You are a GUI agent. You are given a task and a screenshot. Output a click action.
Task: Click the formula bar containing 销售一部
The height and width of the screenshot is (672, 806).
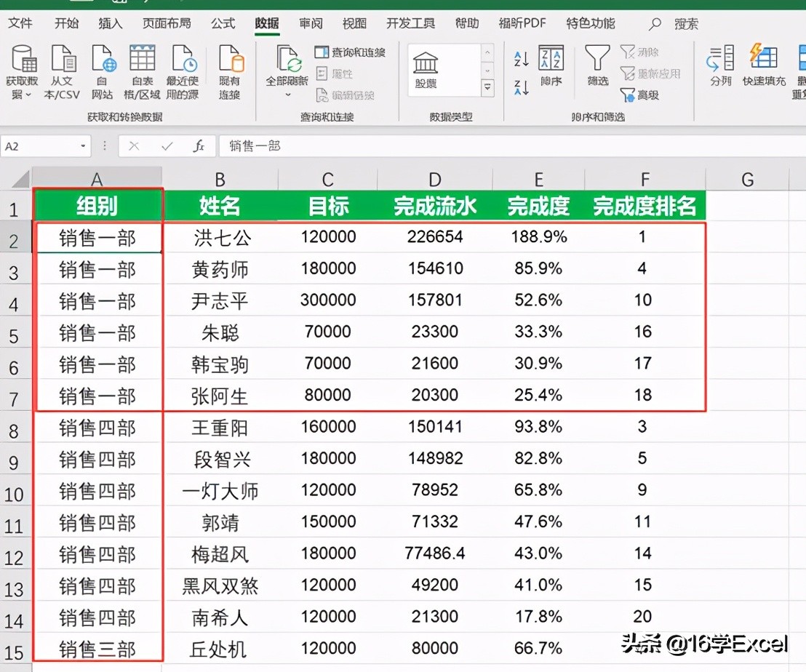[512, 146]
